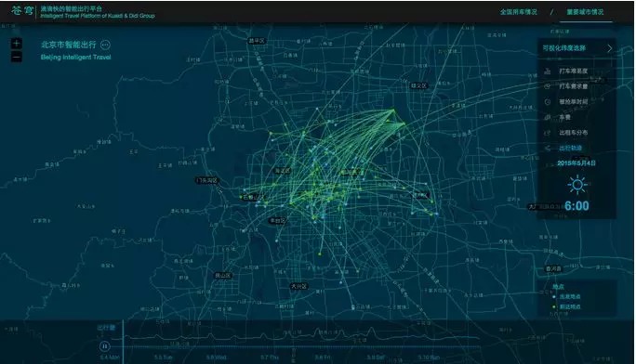Toggle the 出行轨迹 trajectory layer

(570, 149)
